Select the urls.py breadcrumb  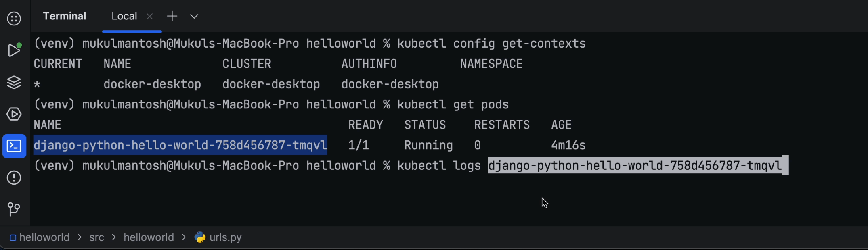point(225,237)
